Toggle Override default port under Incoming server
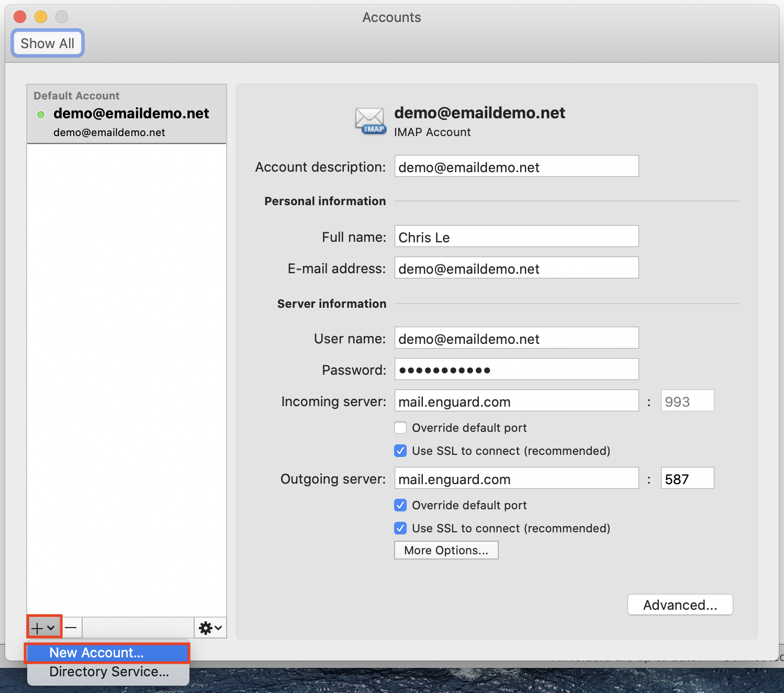 pos(400,428)
